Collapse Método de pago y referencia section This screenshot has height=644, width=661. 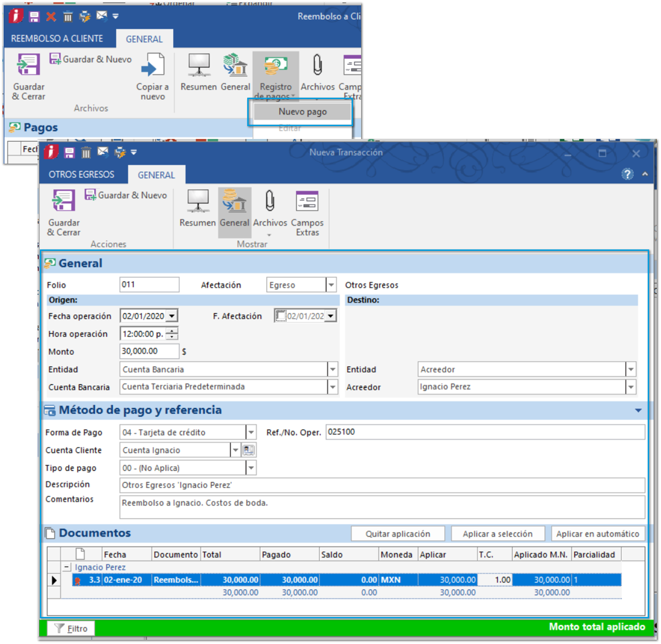638,411
